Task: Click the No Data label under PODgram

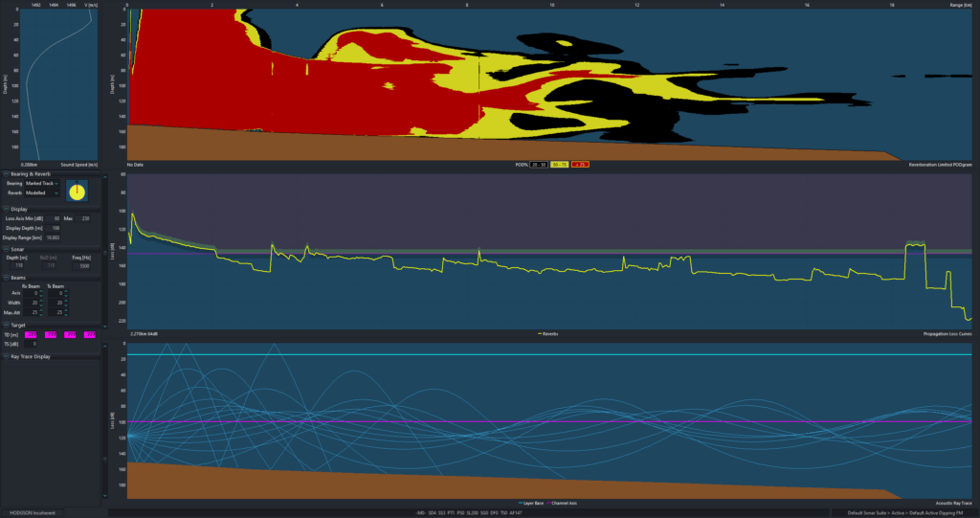Action: coord(135,165)
